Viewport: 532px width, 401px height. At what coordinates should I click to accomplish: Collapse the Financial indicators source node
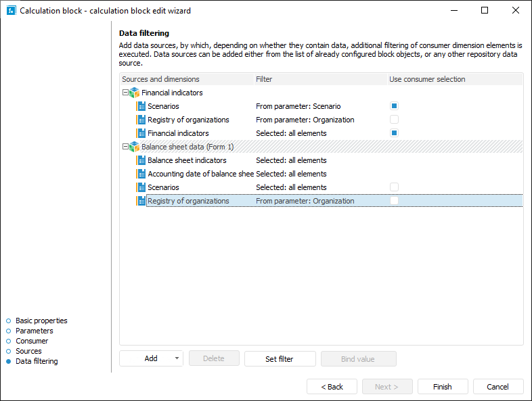point(125,93)
